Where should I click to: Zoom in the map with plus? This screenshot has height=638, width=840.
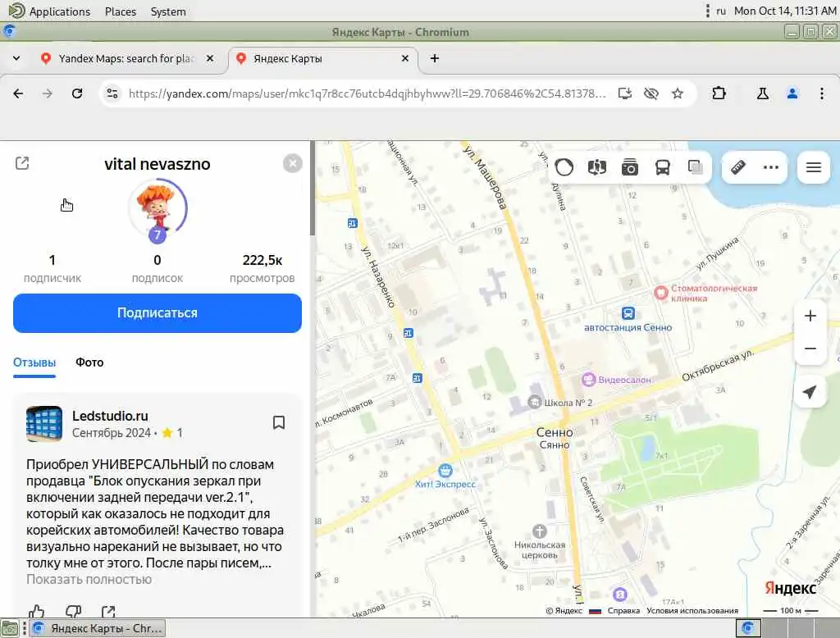click(810, 316)
